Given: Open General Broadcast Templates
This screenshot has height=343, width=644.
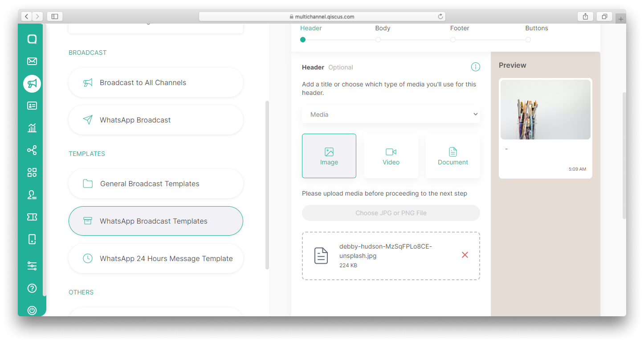Looking at the screenshot, I should coord(156,184).
